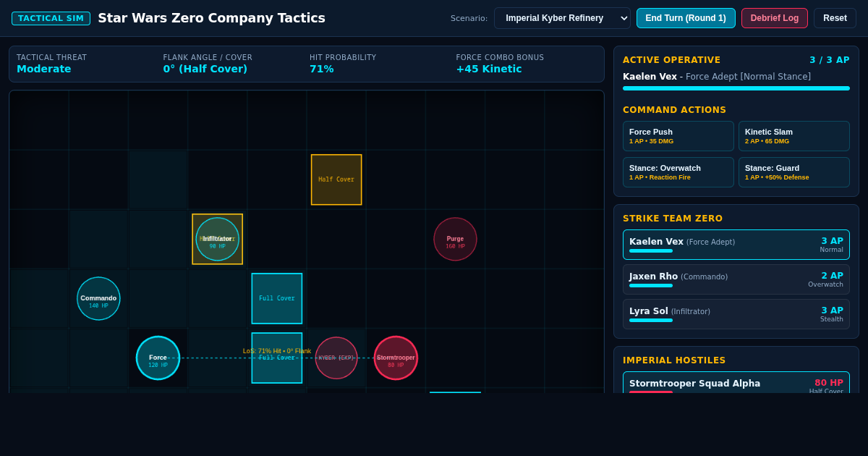Click the active operative AP progress bar
The image size is (868, 456).
click(736, 88)
